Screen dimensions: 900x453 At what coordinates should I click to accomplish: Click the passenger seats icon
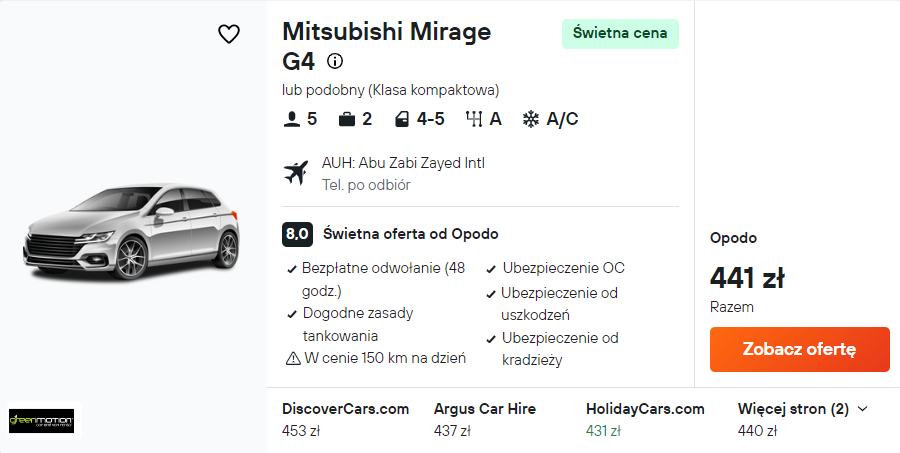292,119
